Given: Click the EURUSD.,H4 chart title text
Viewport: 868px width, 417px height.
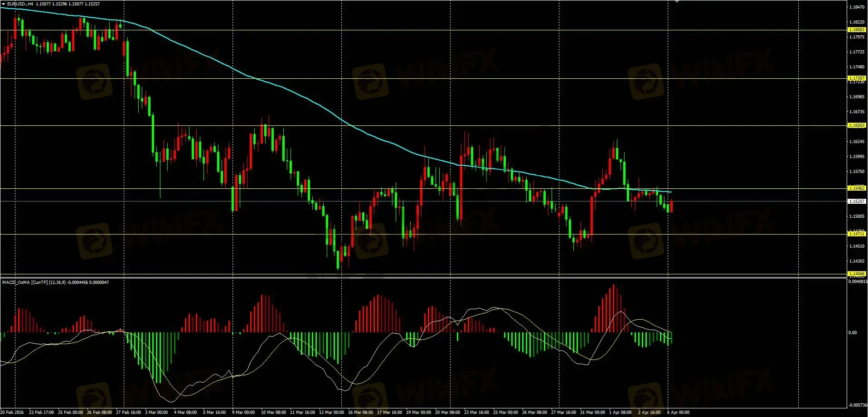Looking at the screenshot, I should pos(20,4).
